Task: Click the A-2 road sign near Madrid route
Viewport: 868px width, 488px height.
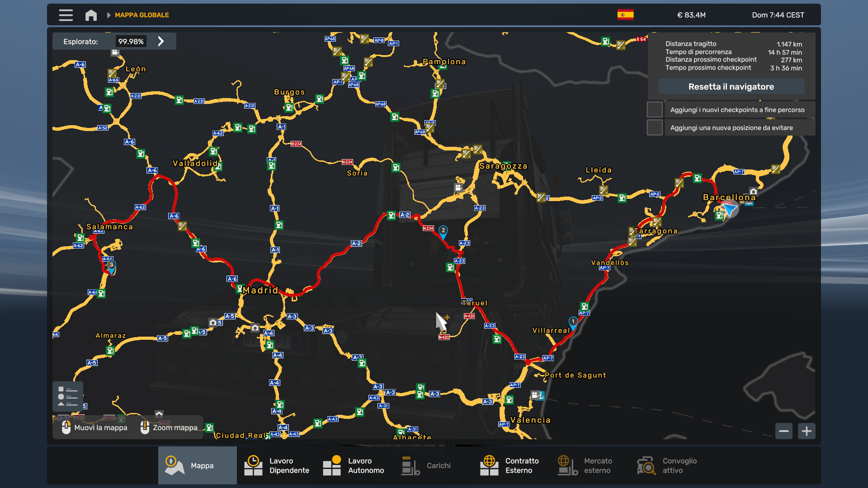Action: click(x=356, y=243)
